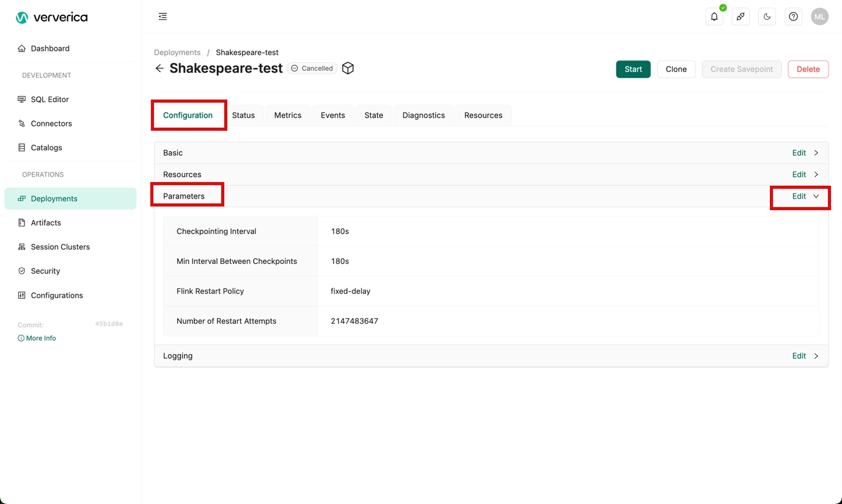
Task: Click the Catalogs icon
Action: 22,147
